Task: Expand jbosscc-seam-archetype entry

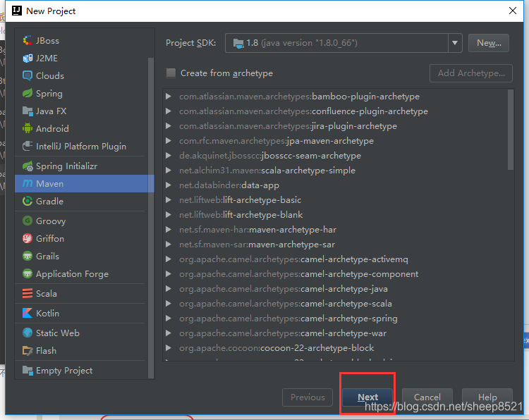Action: tap(169, 156)
